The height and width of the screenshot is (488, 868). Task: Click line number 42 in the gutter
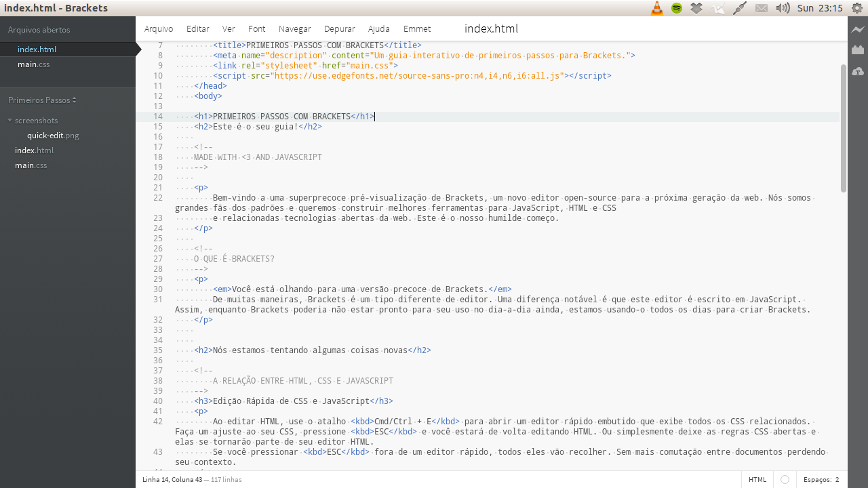click(158, 422)
